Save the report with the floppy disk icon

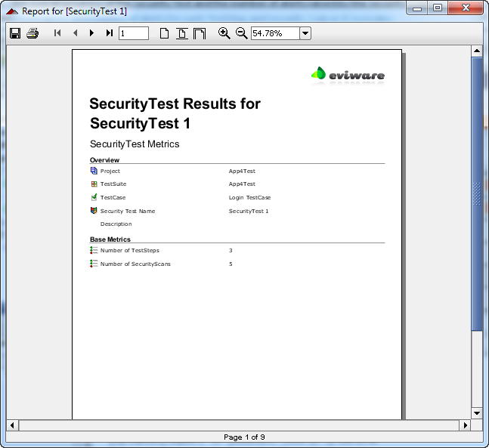pyautogui.click(x=15, y=33)
